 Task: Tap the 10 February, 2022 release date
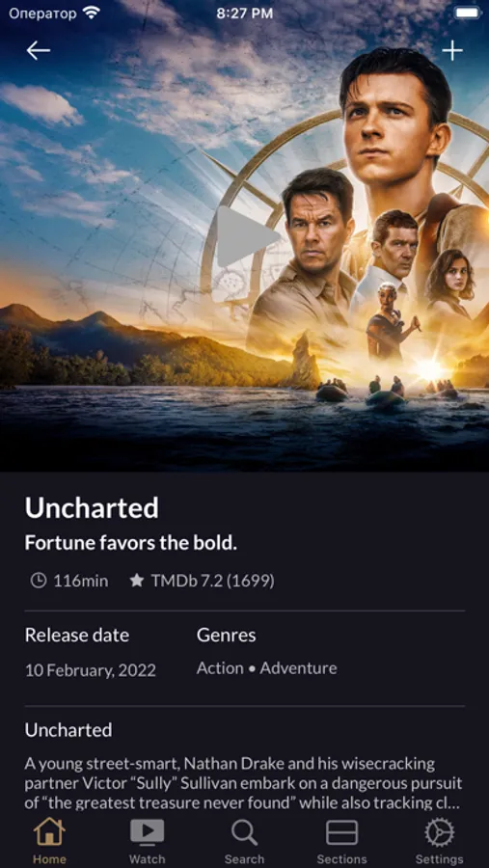(91, 670)
